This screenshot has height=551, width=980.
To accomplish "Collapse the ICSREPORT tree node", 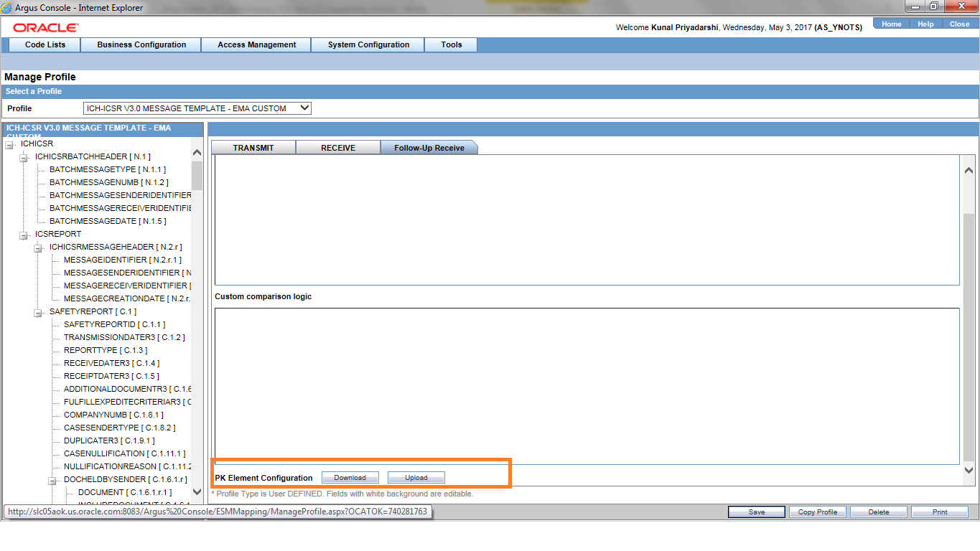I will point(24,235).
